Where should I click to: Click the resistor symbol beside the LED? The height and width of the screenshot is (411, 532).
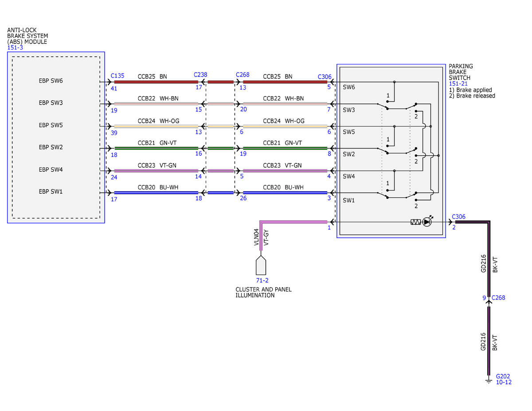pos(415,222)
